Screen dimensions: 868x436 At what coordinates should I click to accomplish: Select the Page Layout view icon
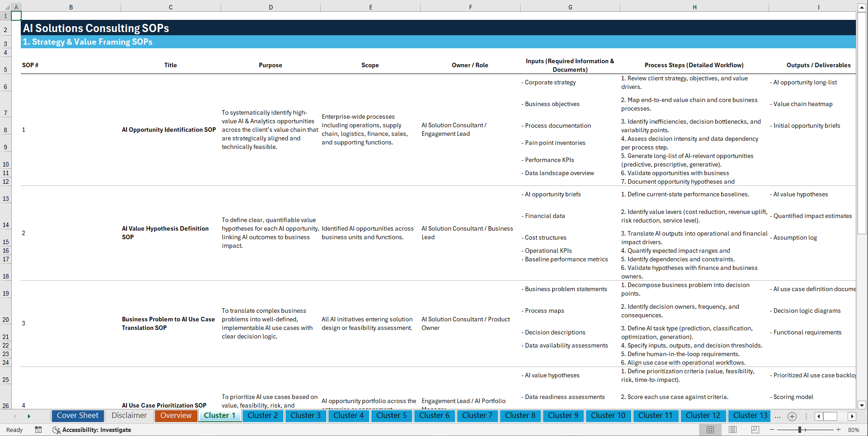[x=732, y=430]
